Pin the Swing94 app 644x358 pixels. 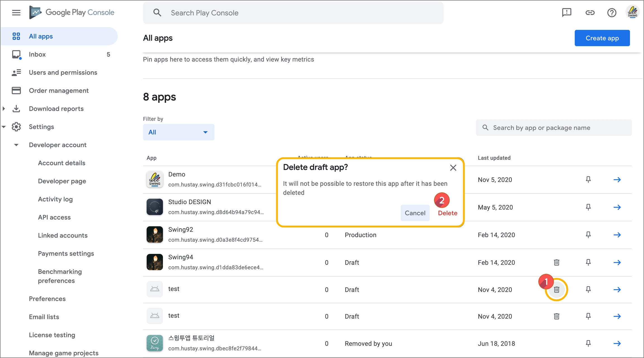[588, 262]
